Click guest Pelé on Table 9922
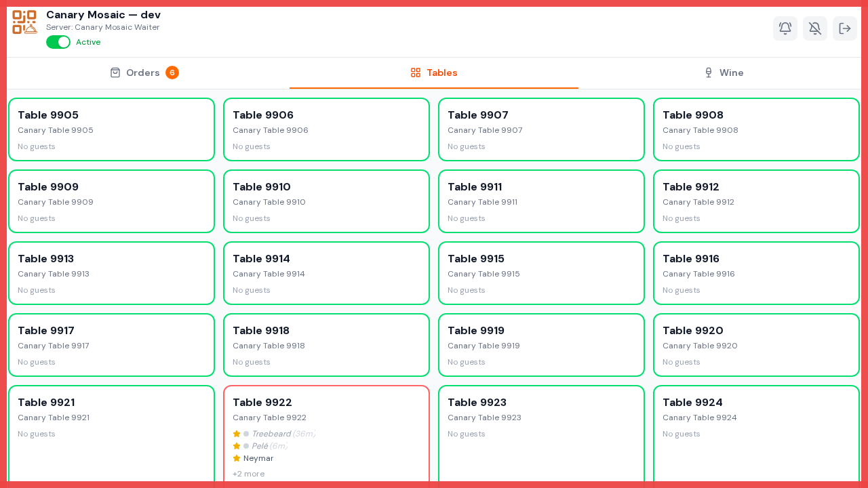868x488 pixels. pyautogui.click(x=260, y=446)
